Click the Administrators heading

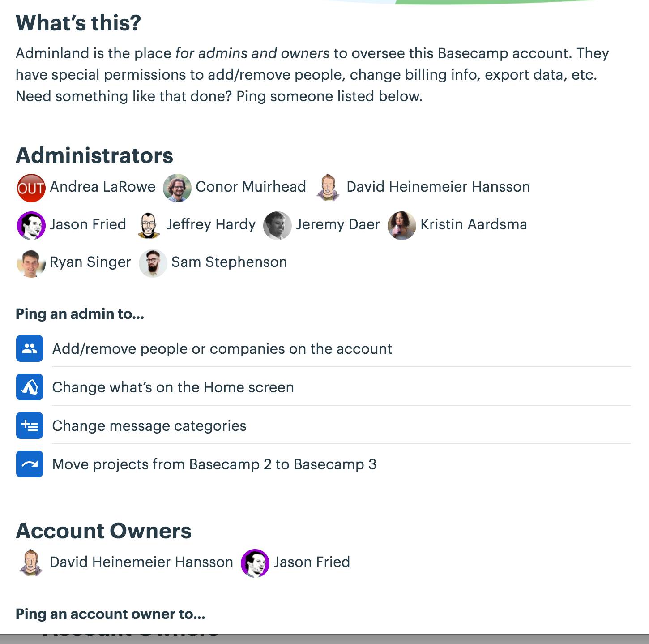(x=94, y=156)
